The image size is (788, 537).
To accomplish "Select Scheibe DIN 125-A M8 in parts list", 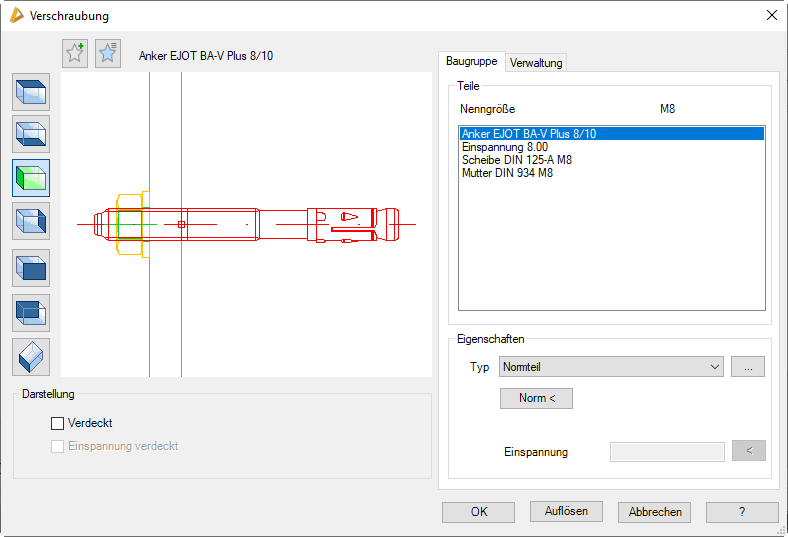I will click(517, 160).
